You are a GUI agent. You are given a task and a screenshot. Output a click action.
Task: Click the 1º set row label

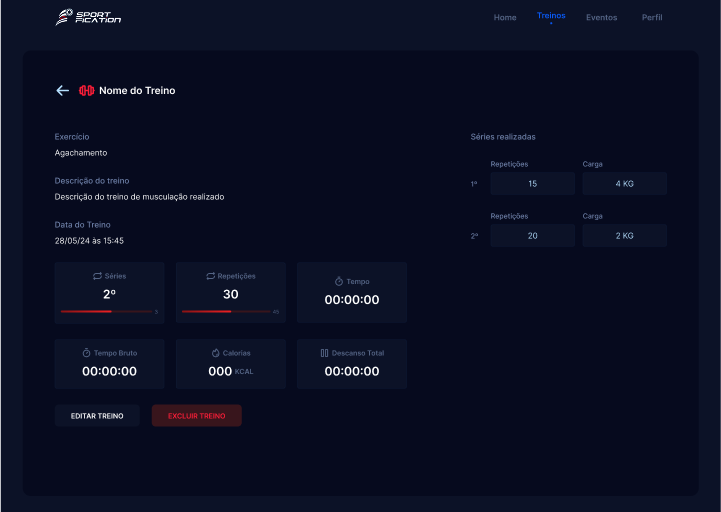pos(474,184)
